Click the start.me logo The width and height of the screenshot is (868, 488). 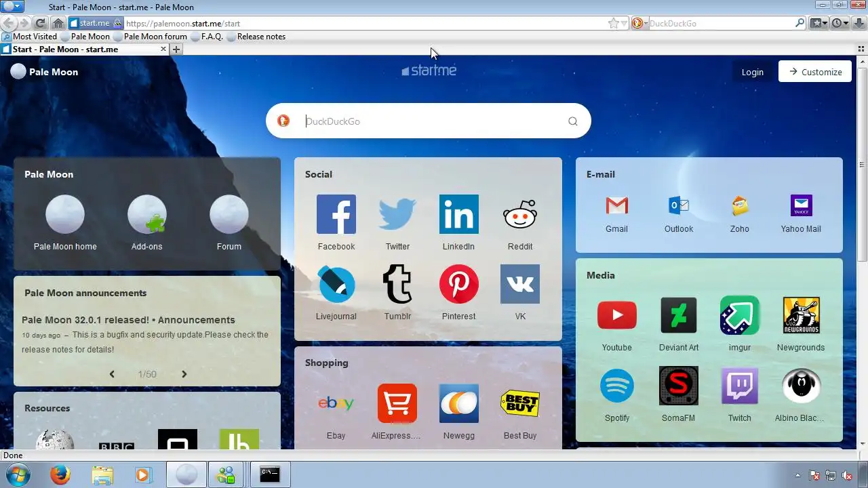429,70
